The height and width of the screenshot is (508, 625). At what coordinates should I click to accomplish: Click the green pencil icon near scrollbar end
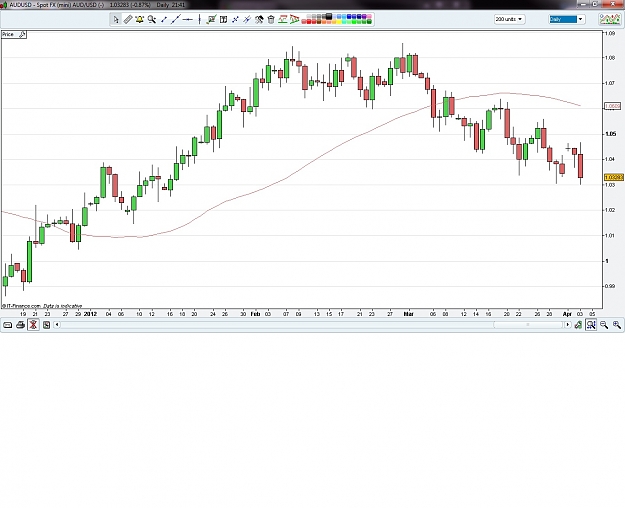[578, 325]
